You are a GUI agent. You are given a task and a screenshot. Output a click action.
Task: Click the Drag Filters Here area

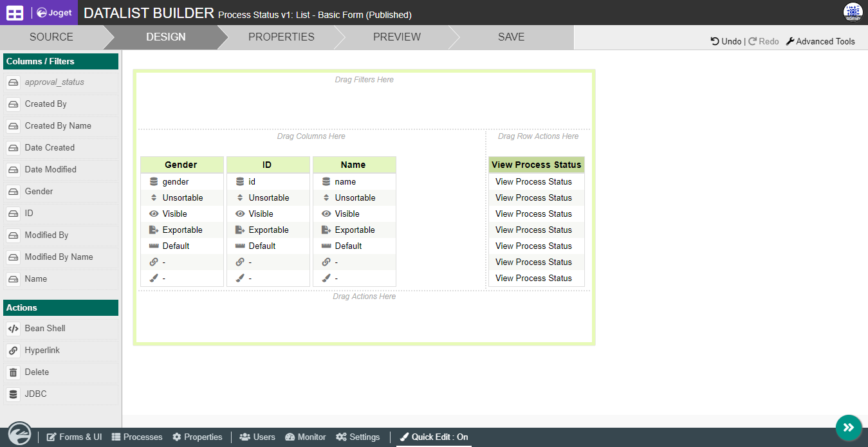(x=364, y=101)
